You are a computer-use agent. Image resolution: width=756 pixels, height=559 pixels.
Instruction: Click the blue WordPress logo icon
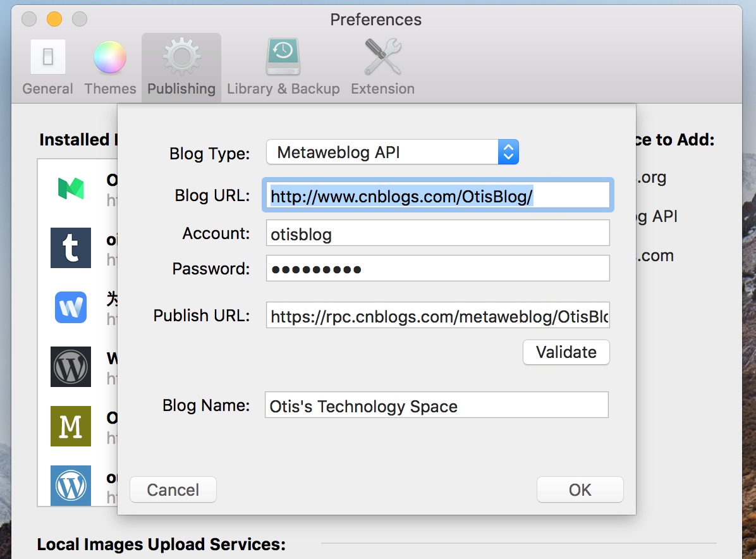[x=71, y=486]
